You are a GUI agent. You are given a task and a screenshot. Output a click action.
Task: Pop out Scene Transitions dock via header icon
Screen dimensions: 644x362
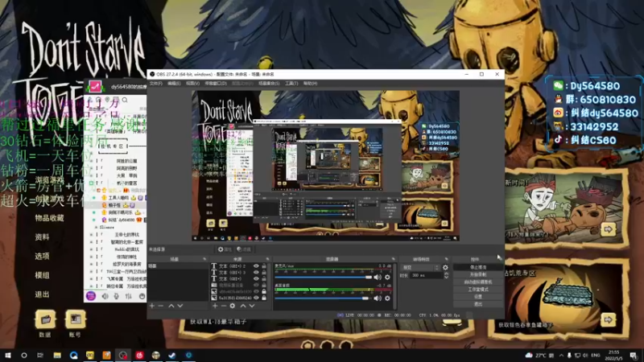coord(447,259)
